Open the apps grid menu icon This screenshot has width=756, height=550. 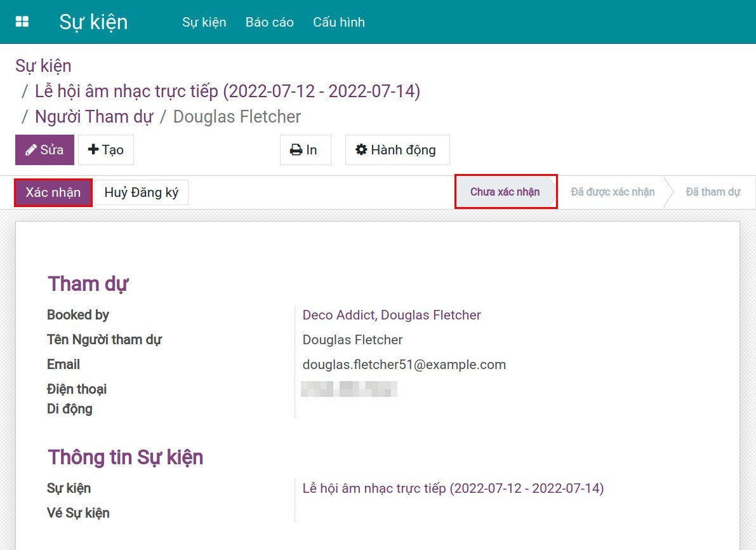(22, 22)
